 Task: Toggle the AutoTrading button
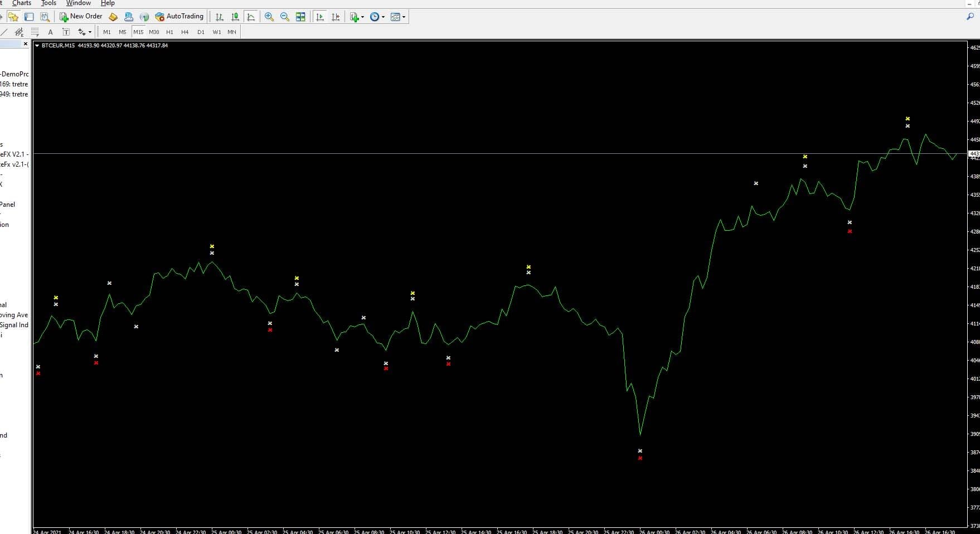179,17
